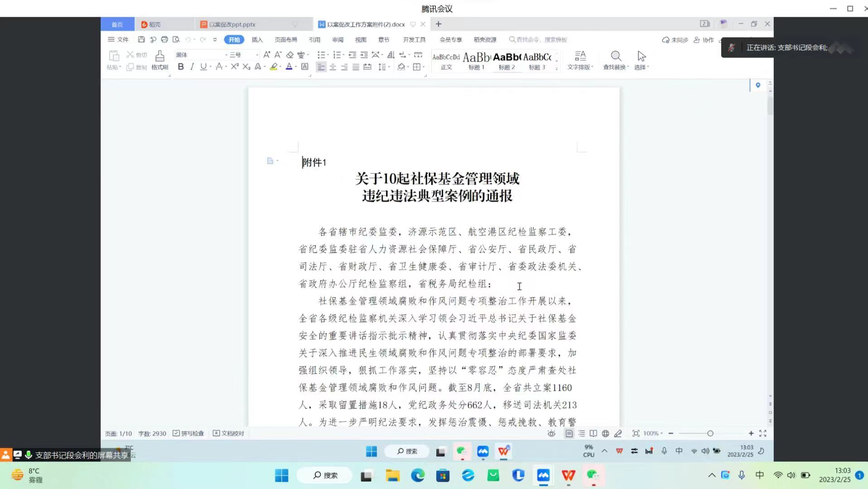Increase indent icon in paragraph group

tap(364, 55)
